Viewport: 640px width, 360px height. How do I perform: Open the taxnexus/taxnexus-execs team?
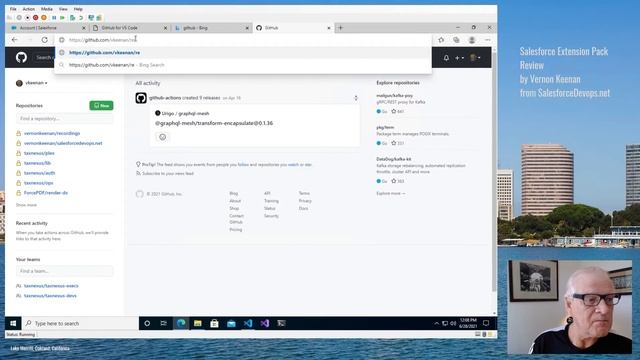pyautogui.click(x=51, y=286)
